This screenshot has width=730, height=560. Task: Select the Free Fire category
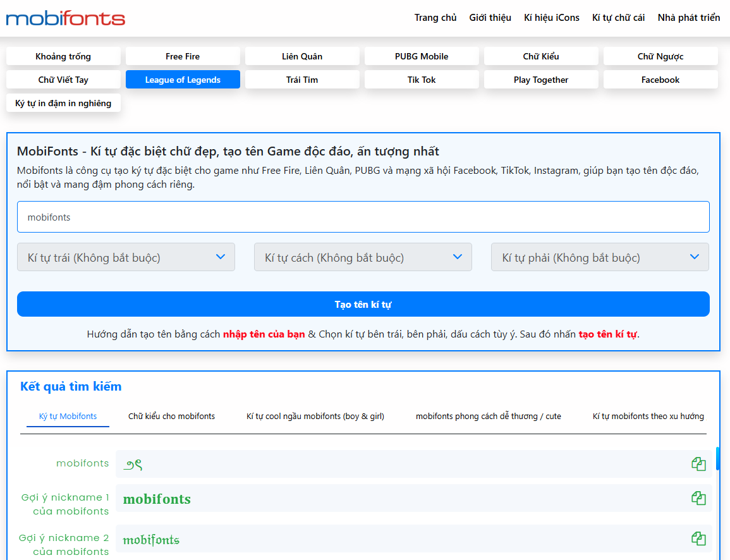pos(183,56)
